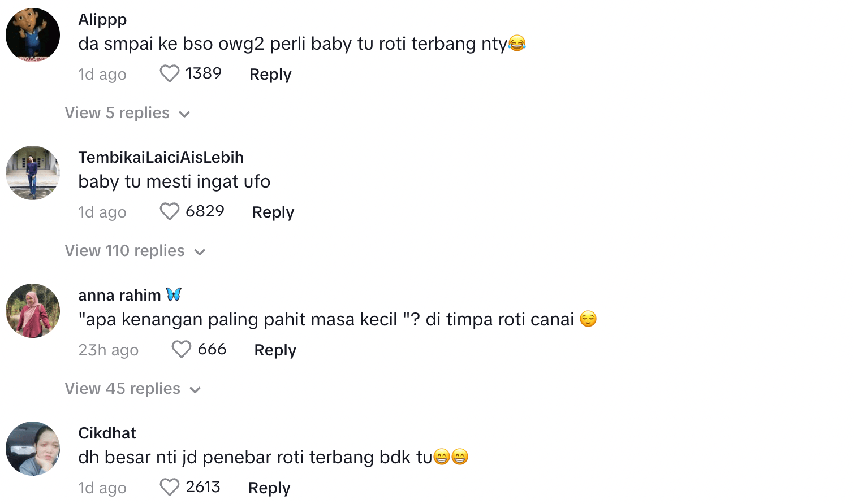
Task: Like TembikaiLaiciAisLebih's comment with the heart
Action: [x=169, y=211]
